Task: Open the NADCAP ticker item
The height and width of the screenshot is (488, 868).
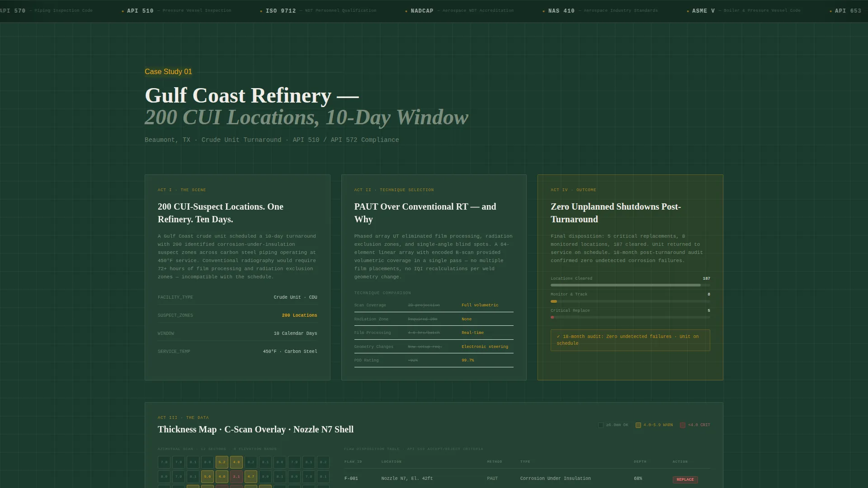Action: click(459, 11)
